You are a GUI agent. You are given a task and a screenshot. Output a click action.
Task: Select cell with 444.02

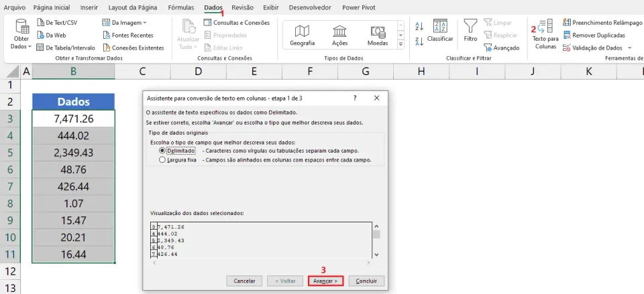pyautogui.click(x=74, y=136)
